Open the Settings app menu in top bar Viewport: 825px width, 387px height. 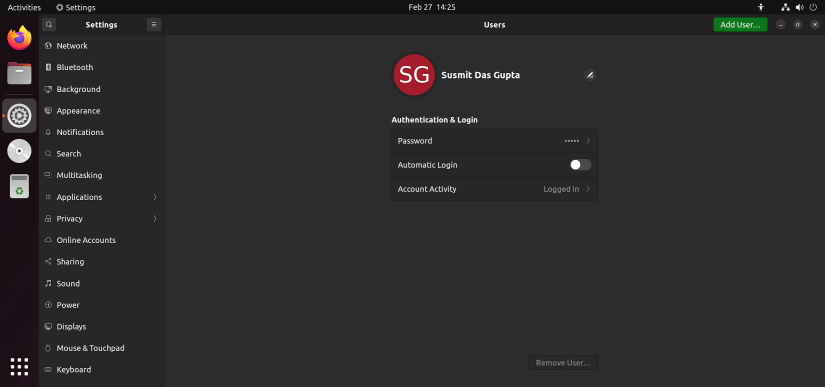pos(76,7)
